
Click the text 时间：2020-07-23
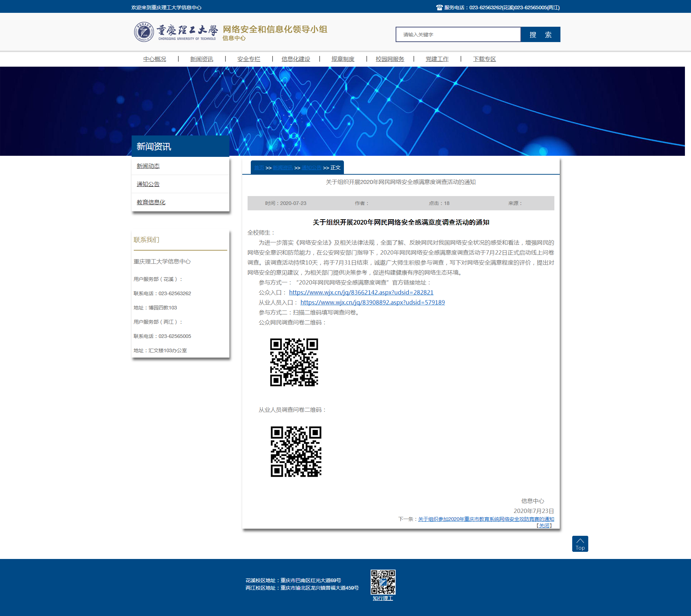pyautogui.click(x=285, y=203)
